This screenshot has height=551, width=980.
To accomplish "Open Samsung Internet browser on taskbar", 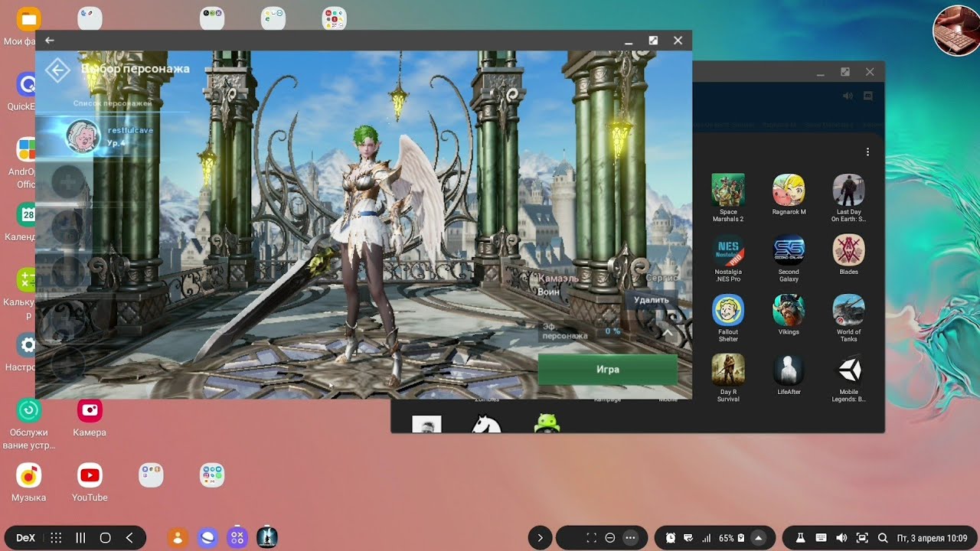I will click(x=207, y=537).
